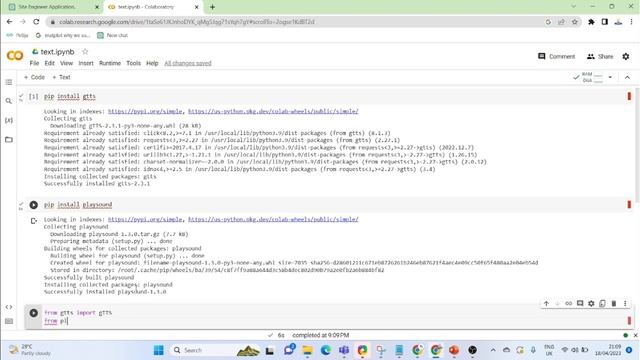This screenshot has width=640, height=360.
Task: Mirror cell in tab icon
Action: click(x=602, y=304)
